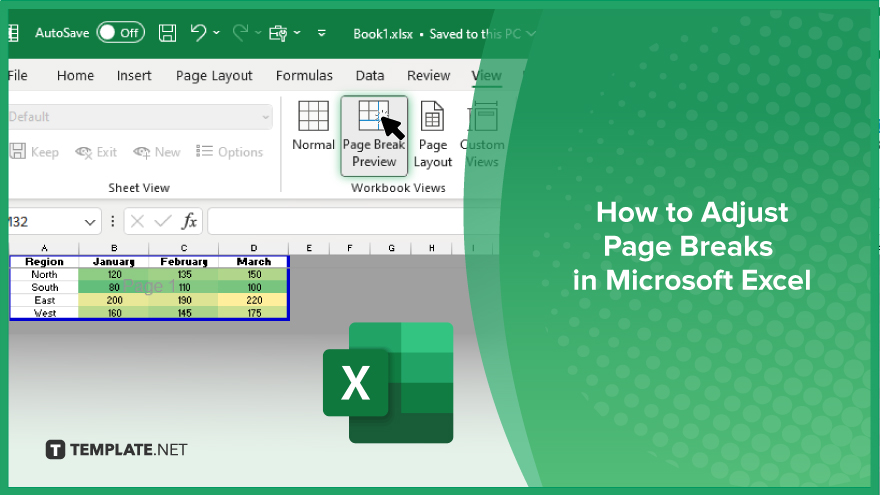Open the Page Layout ribbon tab
The image size is (880, 495).
[x=214, y=76]
